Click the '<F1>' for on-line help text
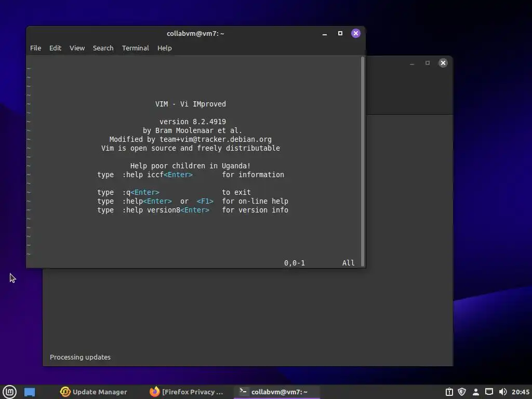The height and width of the screenshot is (399, 532). coord(205,201)
